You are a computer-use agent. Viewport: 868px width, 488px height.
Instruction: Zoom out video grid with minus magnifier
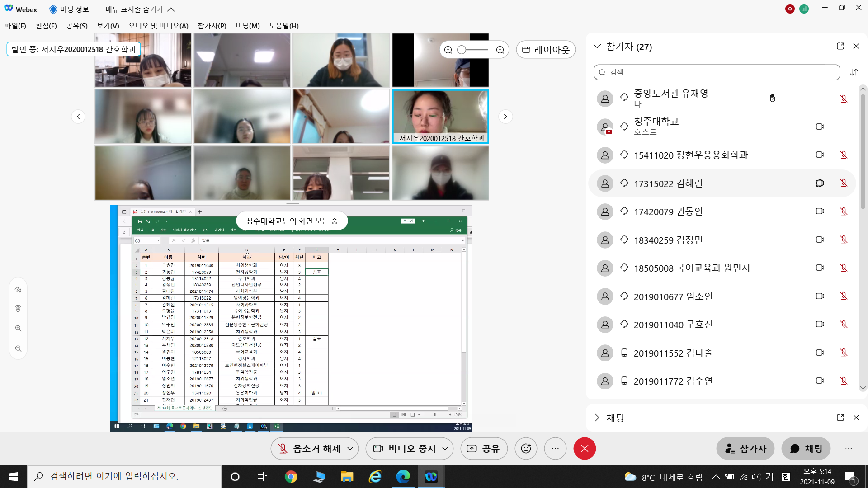[448, 50]
